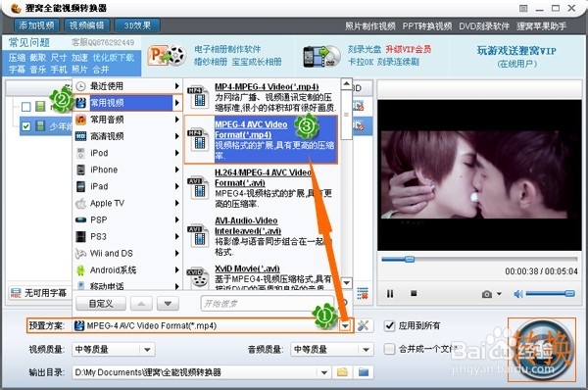This screenshot has height=390, width=588.
Task: Open the DVD刻录软件 link
Action: (x=484, y=26)
